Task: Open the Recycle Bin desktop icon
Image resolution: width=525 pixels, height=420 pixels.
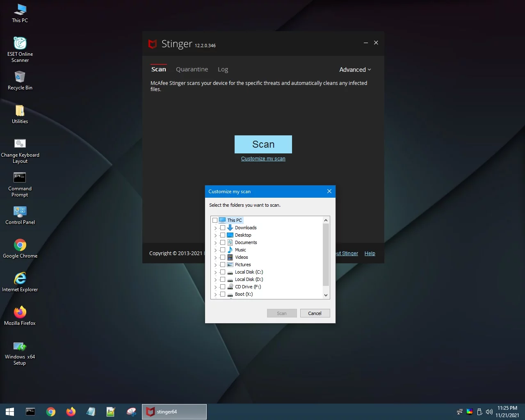Action: [x=20, y=80]
